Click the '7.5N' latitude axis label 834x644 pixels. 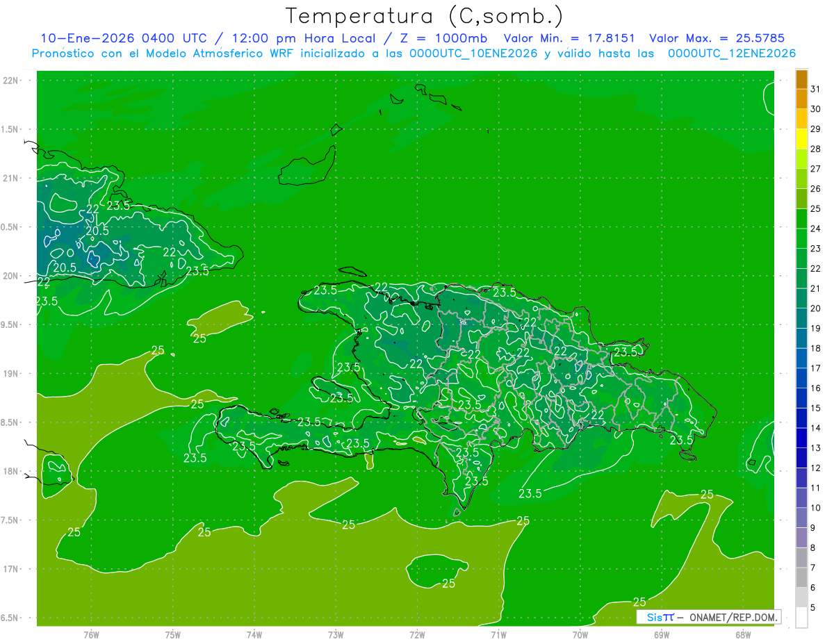coord(10,520)
